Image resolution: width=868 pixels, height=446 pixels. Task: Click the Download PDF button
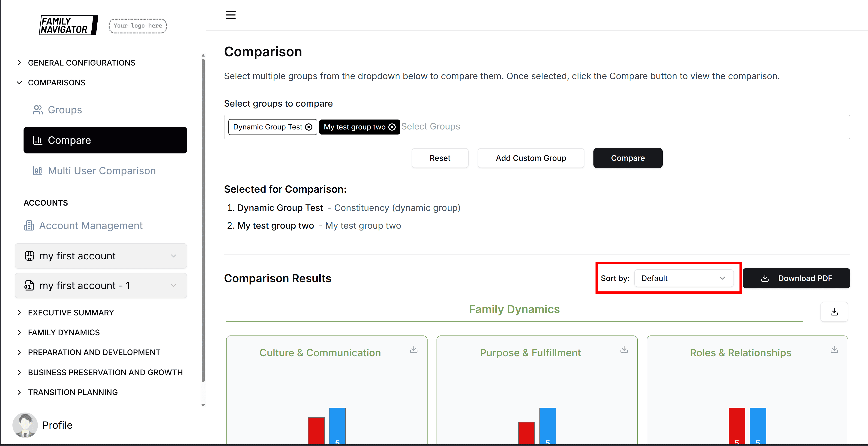pos(796,278)
